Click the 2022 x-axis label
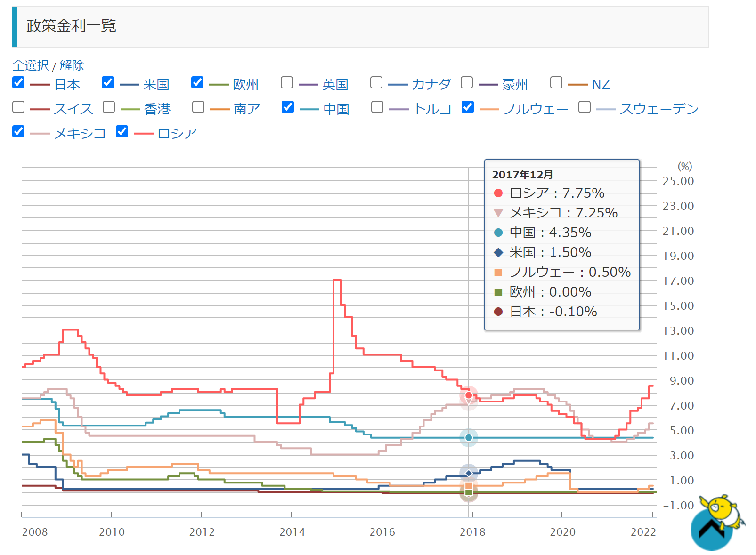The height and width of the screenshot is (555, 756). (643, 532)
